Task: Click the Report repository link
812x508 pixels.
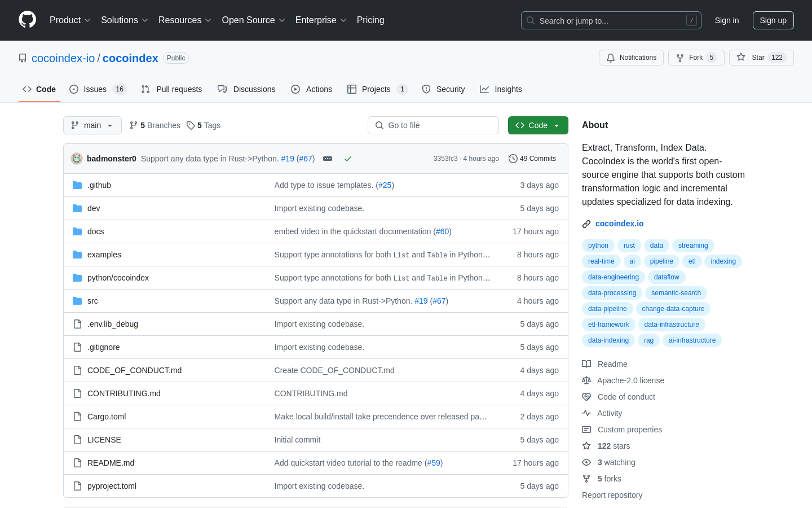Action: tap(612, 495)
